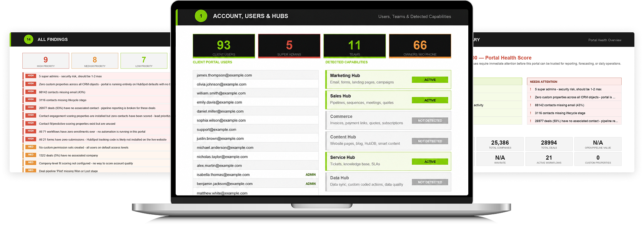Click the ACTIVE badge on Sales Hub
Viewport: 644px width, 227px height.
click(430, 100)
